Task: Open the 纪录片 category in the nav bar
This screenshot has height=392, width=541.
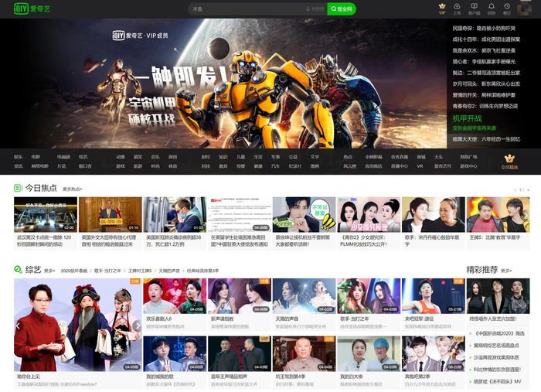Action: (295, 166)
